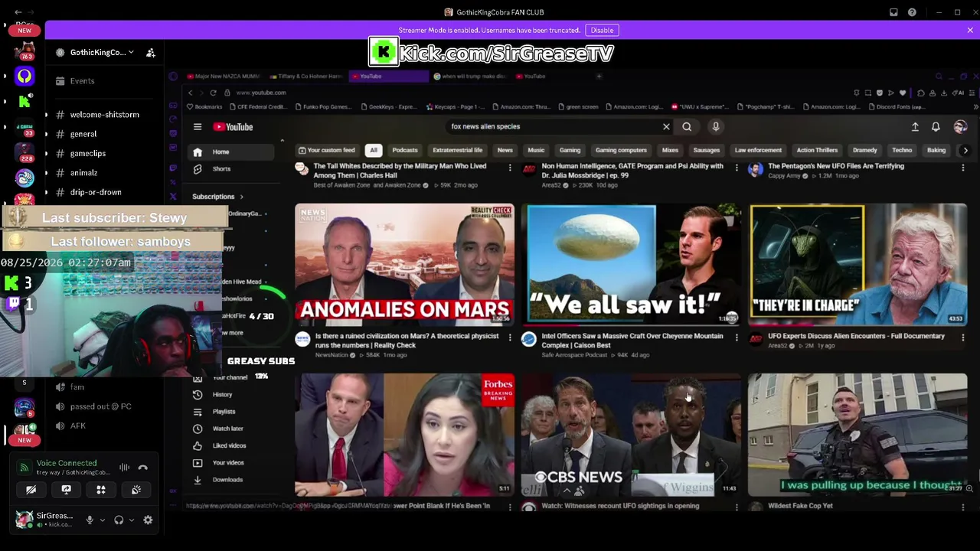Open Discord inbox icon in title bar
This screenshot has width=980, height=551.
click(893, 12)
